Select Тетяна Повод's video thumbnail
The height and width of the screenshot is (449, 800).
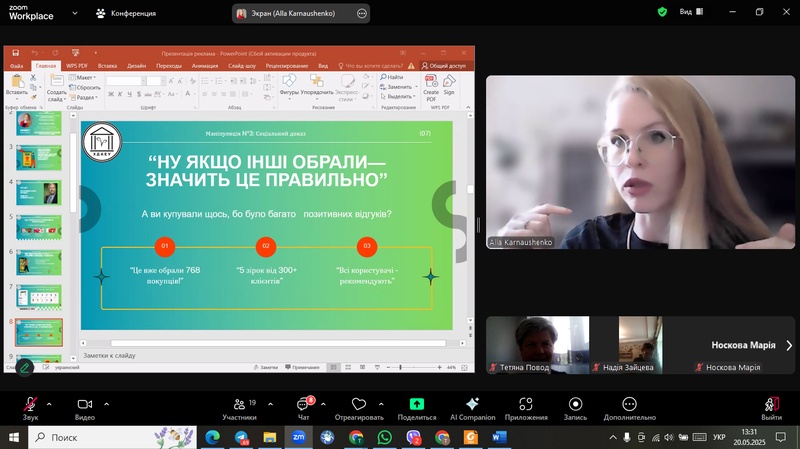[537, 345]
